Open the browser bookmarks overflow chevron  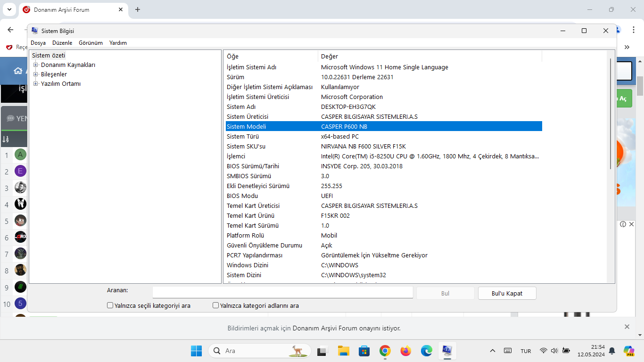tap(627, 47)
